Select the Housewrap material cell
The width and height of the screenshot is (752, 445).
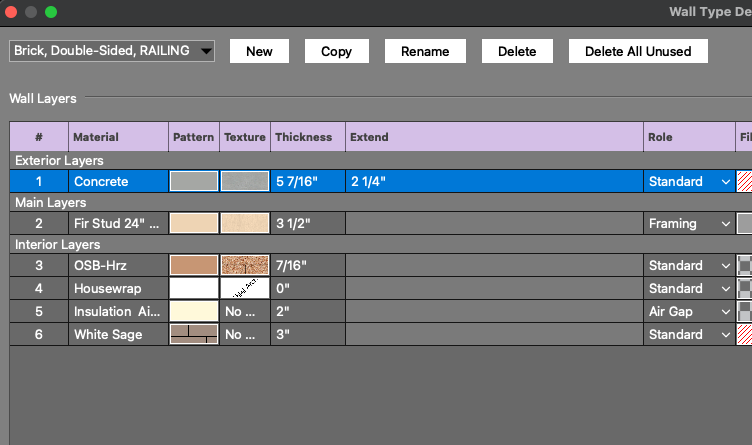(118, 288)
